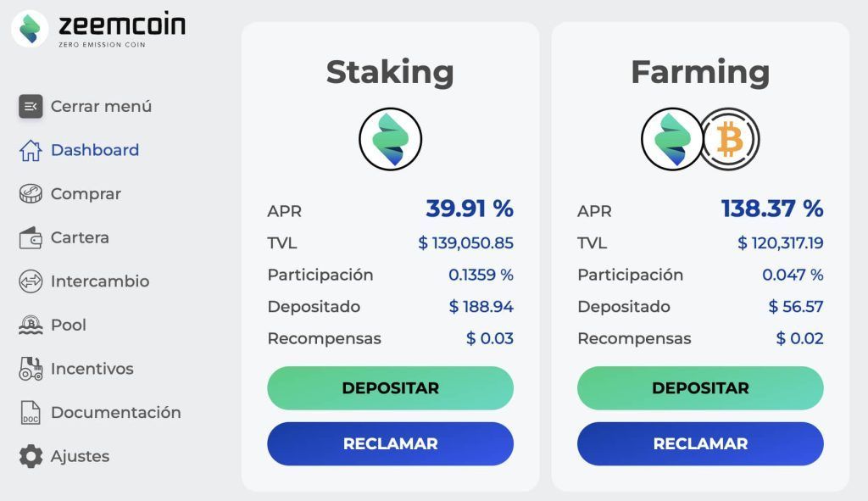This screenshot has width=868, height=501.
Task: Open the Incentivos menu item
Action: [76, 369]
